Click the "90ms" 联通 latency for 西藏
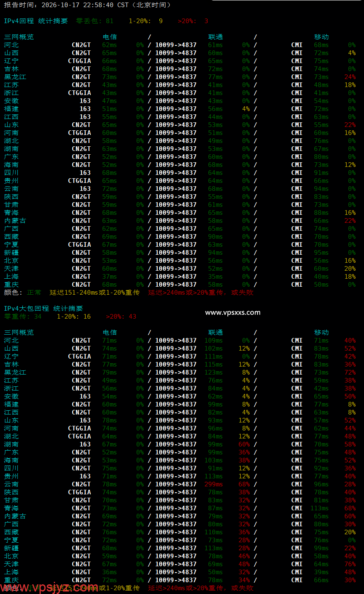The width and height of the screenshot is (364, 594). pyautogui.click(x=215, y=237)
